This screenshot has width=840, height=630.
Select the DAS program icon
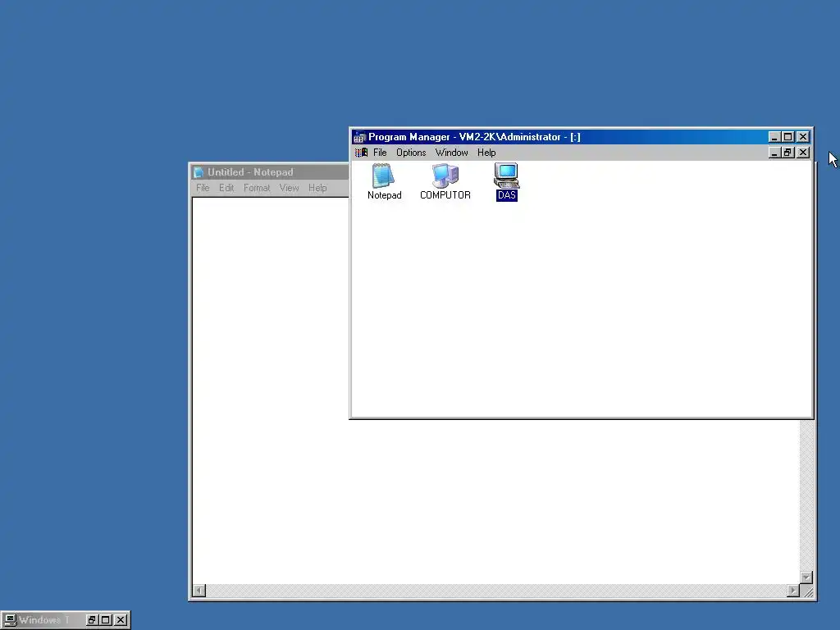tap(506, 181)
